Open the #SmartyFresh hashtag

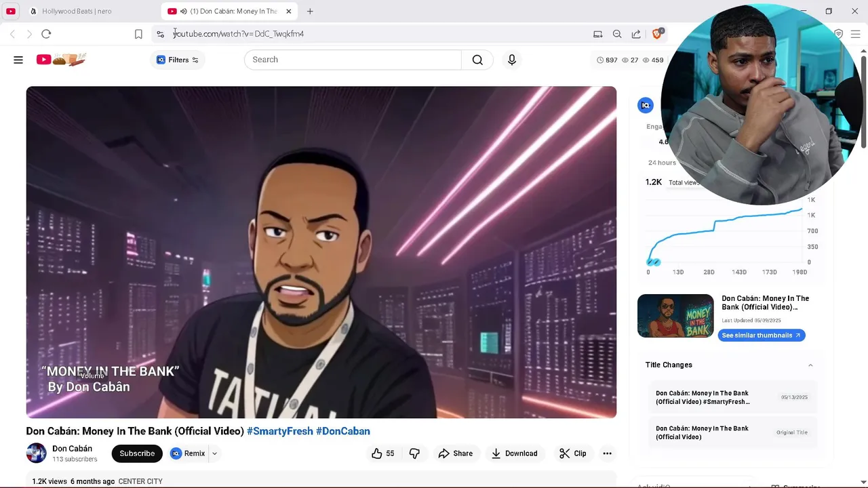[x=280, y=431]
